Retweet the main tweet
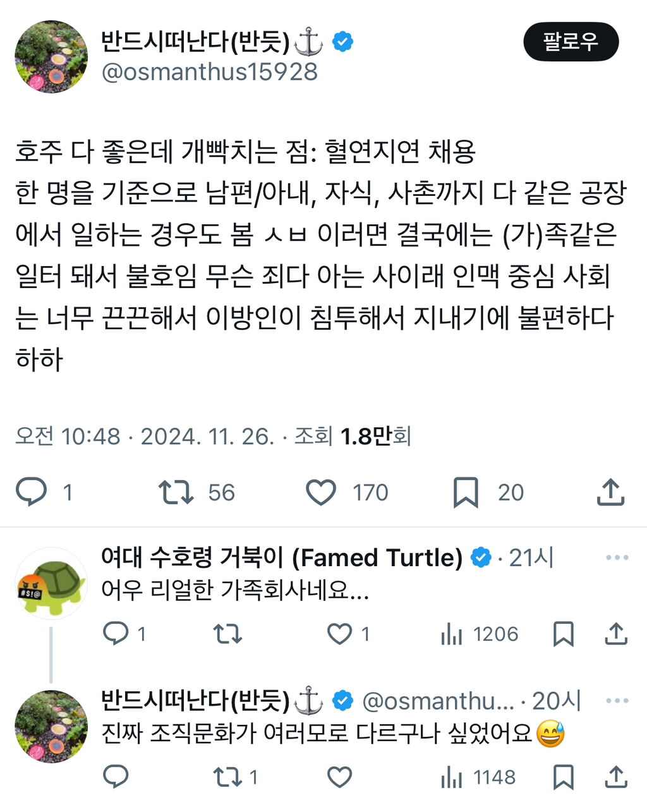The height and width of the screenshot is (812, 647). tap(179, 492)
